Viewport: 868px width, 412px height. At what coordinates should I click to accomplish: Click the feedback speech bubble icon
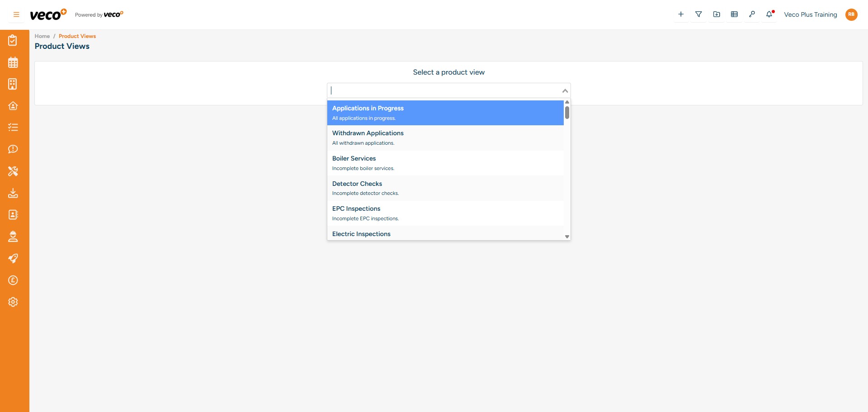click(x=13, y=149)
